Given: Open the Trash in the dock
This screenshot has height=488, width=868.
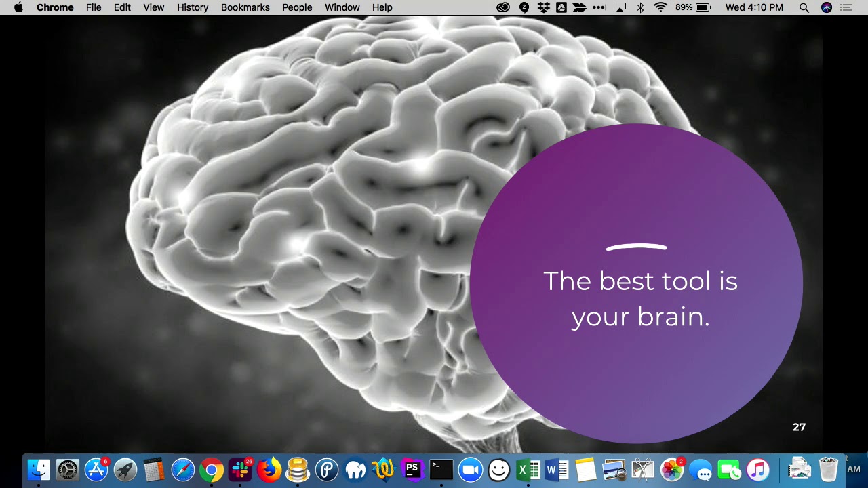Looking at the screenshot, I should (829, 469).
